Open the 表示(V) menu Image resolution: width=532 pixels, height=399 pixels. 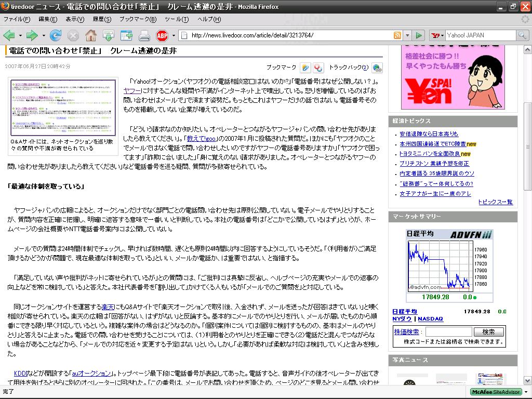[x=75, y=19]
